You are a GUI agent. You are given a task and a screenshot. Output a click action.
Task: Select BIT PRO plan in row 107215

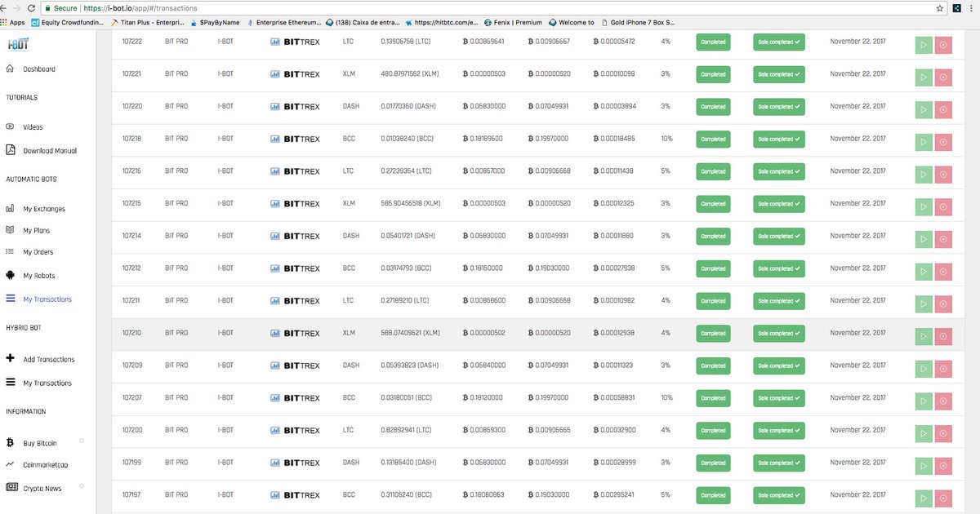176,203
